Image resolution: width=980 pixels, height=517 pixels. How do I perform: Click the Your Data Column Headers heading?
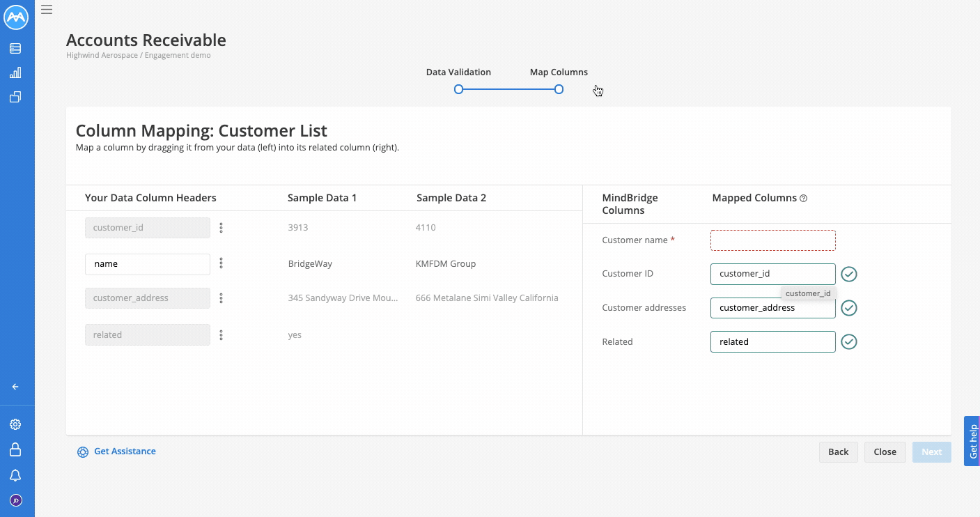(x=150, y=198)
